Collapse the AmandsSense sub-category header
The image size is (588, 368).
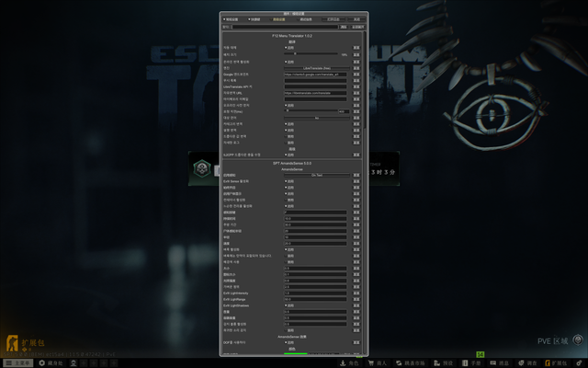[292, 169]
